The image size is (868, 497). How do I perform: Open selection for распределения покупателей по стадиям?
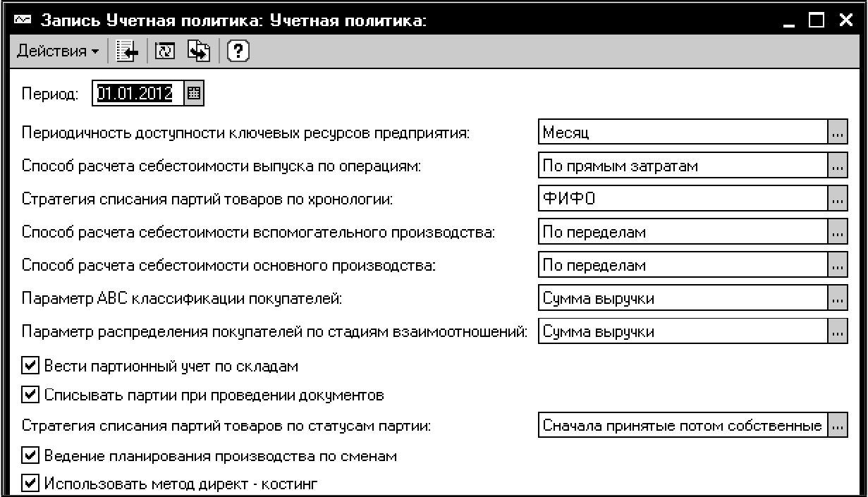(x=836, y=331)
